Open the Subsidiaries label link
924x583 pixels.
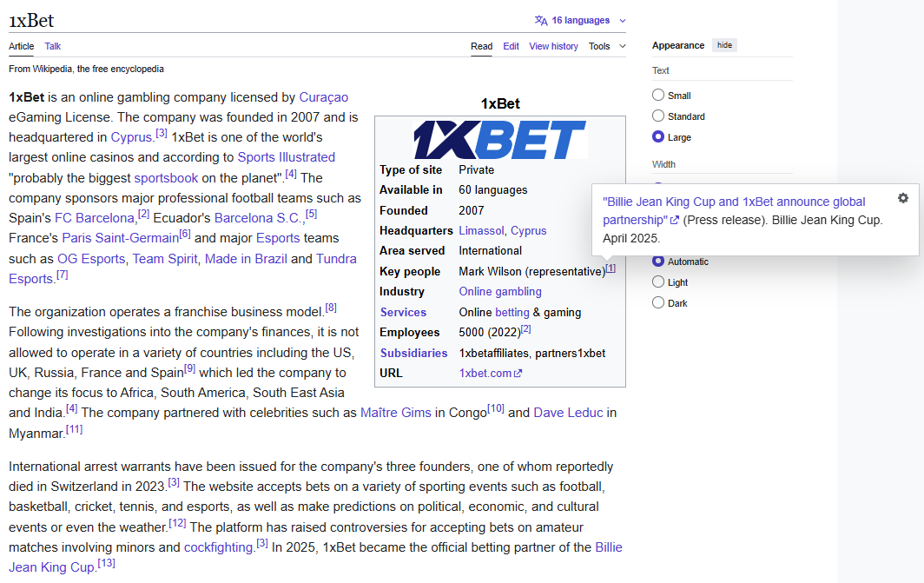click(x=413, y=353)
